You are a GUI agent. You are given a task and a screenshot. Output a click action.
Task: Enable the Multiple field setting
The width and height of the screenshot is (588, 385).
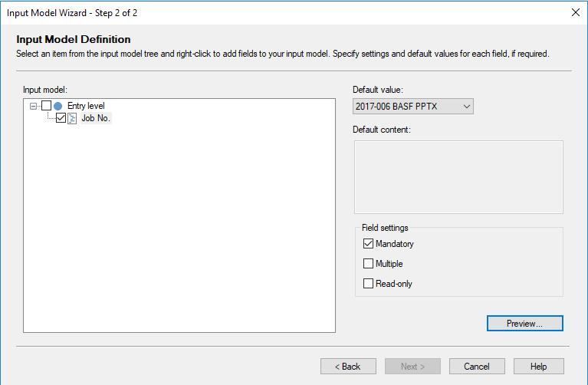(x=369, y=264)
